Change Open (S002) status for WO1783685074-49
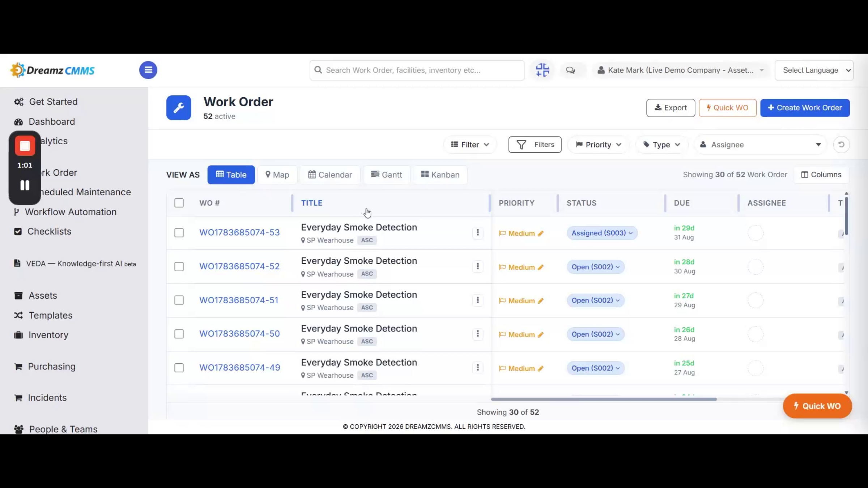The width and height of the screenshot is (868, 488). point(596,368)
